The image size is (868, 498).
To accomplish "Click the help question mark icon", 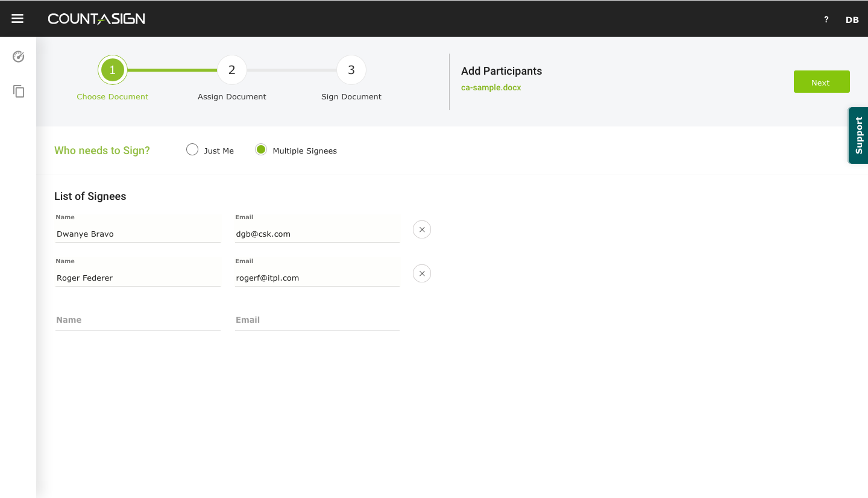I will click(x=826, y=19).
